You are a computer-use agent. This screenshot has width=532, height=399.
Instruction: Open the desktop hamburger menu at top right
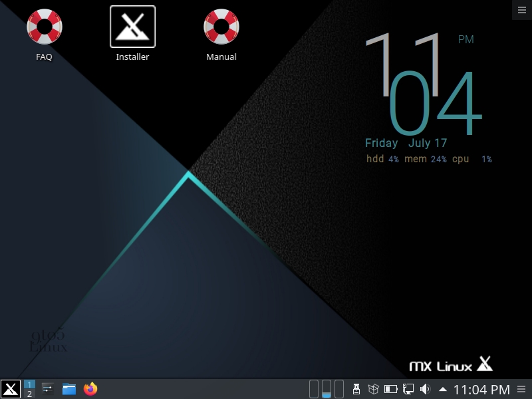click(x=521, y=9)
